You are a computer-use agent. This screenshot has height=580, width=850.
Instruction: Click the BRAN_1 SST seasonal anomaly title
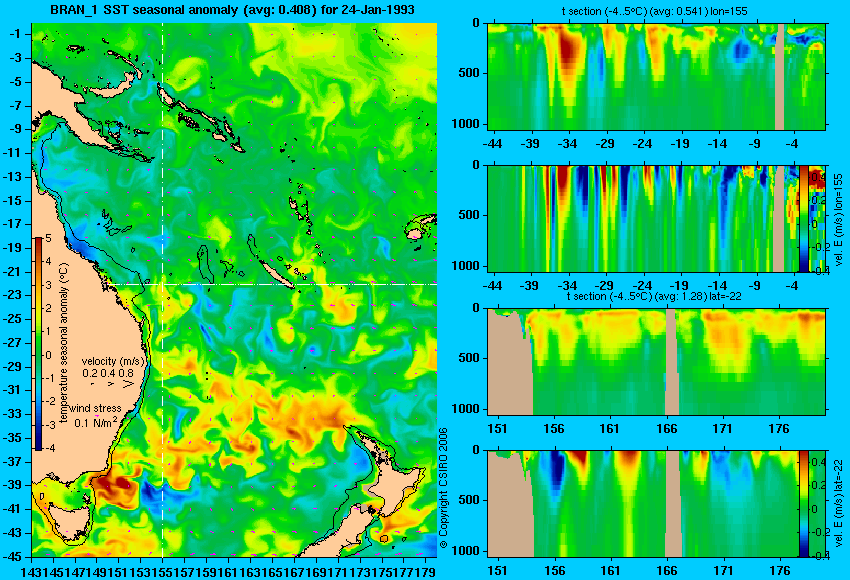tap(232, 9)
